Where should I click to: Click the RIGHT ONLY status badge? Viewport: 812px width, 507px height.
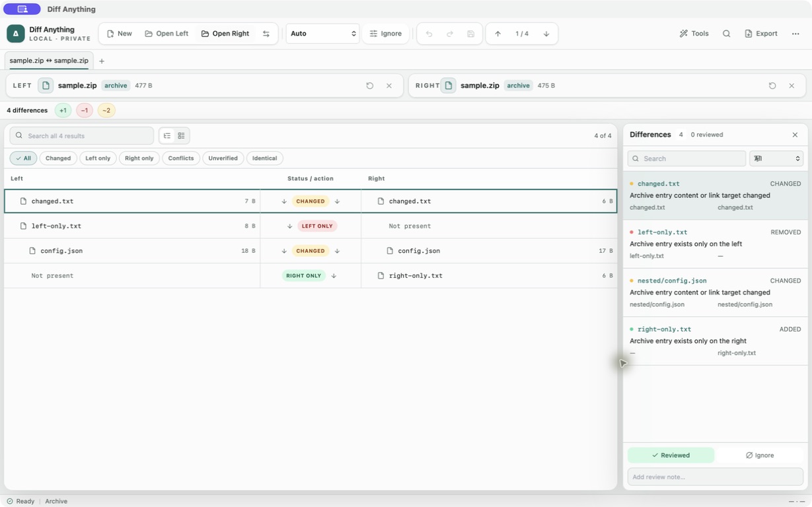pos(304,276)
